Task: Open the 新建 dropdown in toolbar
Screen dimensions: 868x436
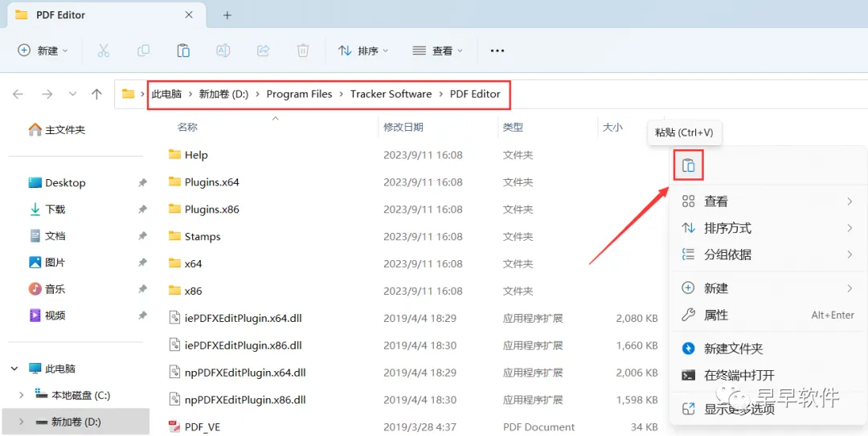Action: pyautogui.click(x=43, y=51)
